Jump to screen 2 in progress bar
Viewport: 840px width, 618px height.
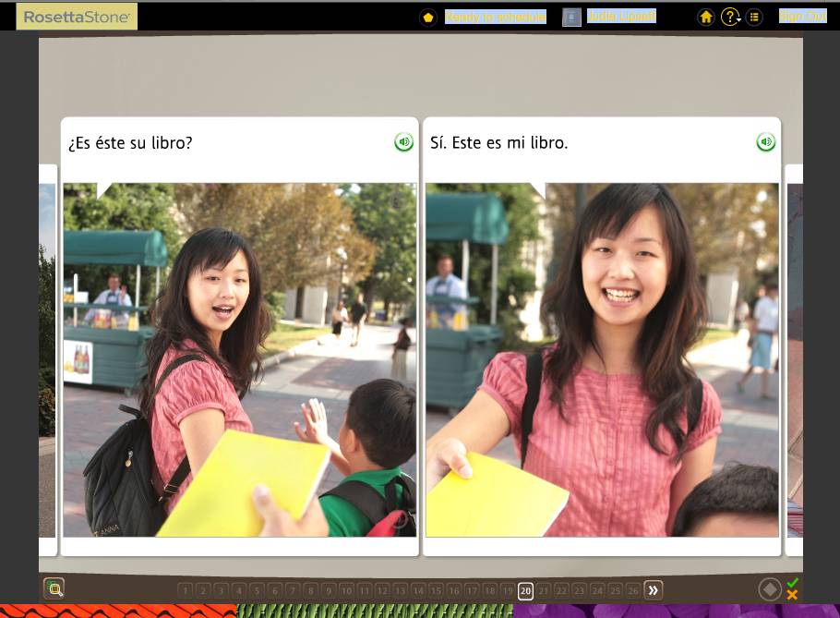(203, 590)
